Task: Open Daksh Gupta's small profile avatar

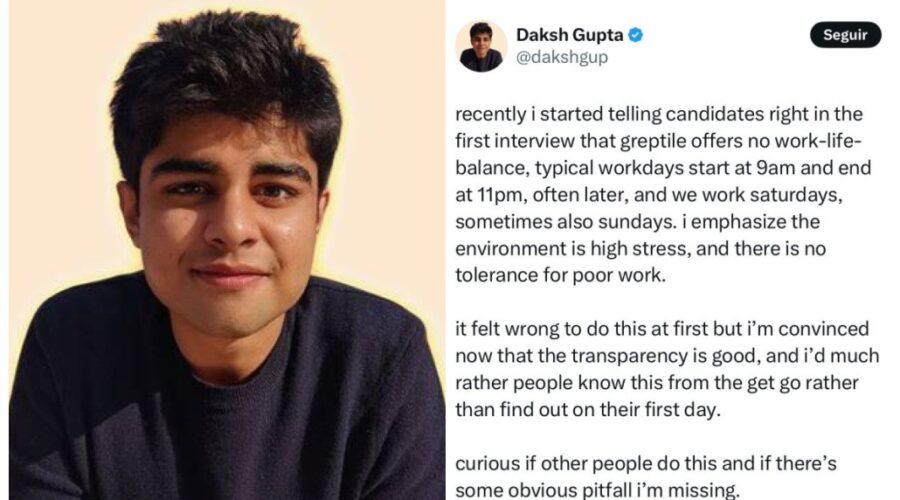Action: tap(481, 46)
